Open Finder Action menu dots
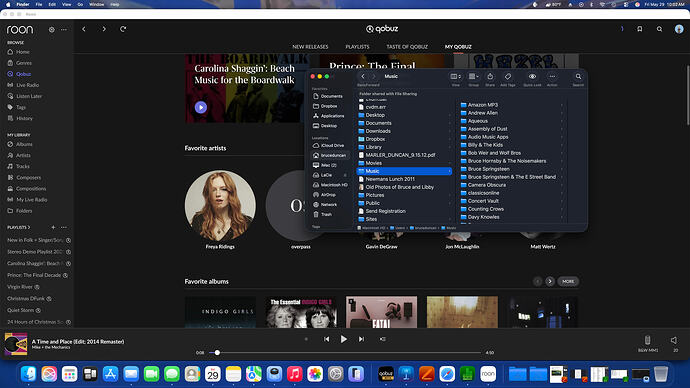The image size is (690, 388). click(552, 77)
